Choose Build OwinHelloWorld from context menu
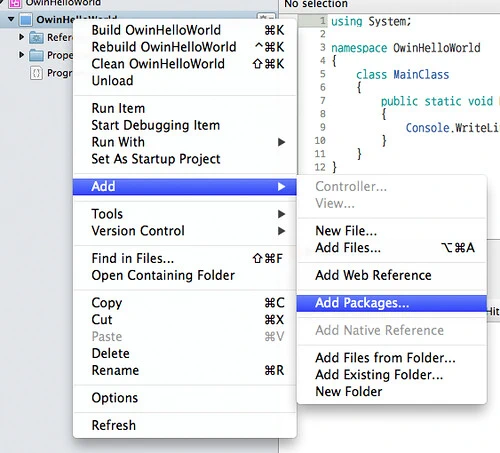This screenshot has height=453, width=500. [185, 30]
